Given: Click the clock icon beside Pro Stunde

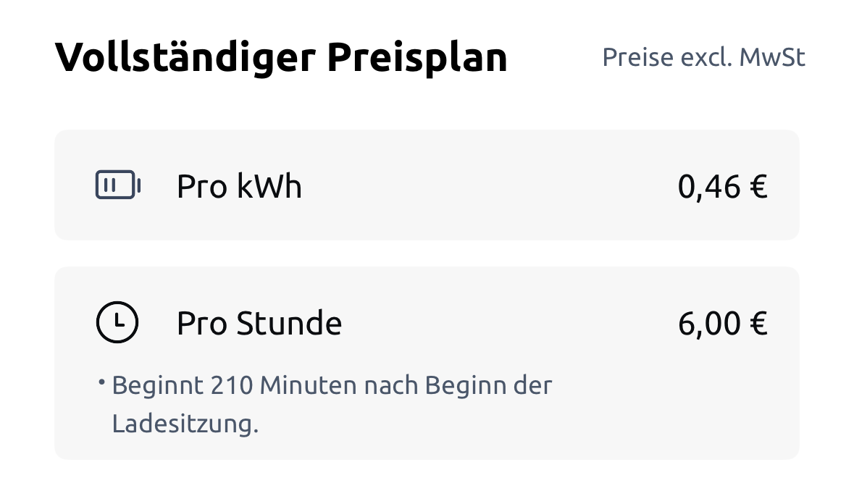Looking at the screenshot, I should click(x=117, y=323).
